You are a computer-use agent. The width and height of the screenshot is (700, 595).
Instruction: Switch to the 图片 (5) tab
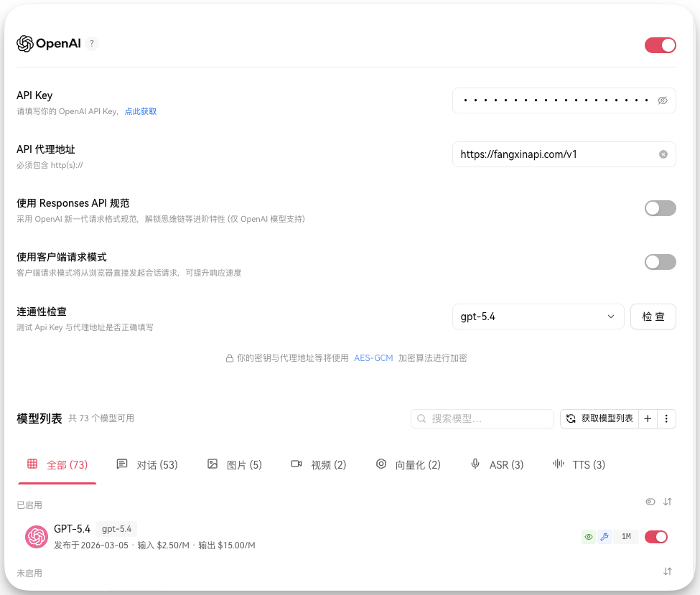pyautogui.click(x=234, y=464)
